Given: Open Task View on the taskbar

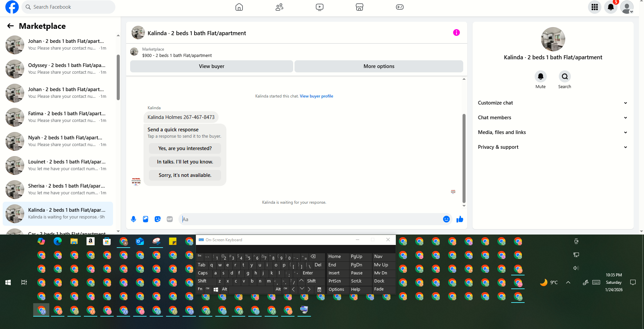Looking at the screenshot, I should point(24,282).
